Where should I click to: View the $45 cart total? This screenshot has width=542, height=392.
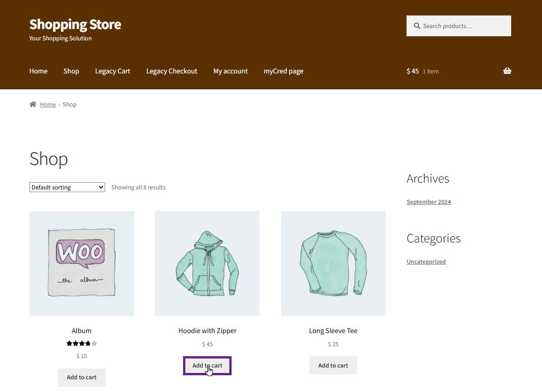point(413,71)
